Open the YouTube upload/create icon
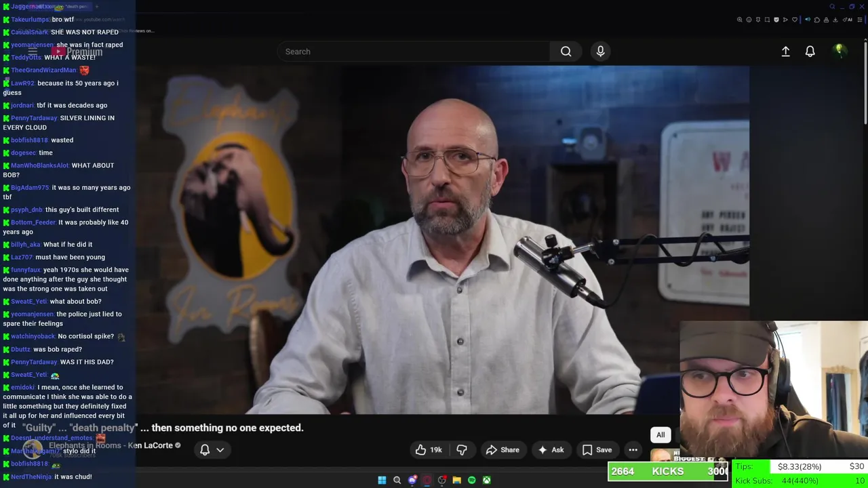868x488 pixels. [x=785, y=52]
